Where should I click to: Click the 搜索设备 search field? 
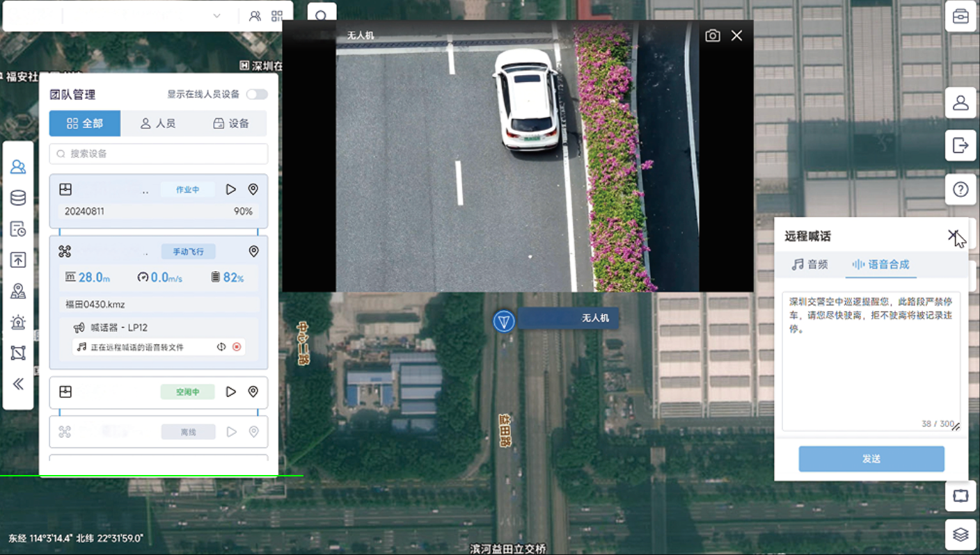[x=159, y=154]
